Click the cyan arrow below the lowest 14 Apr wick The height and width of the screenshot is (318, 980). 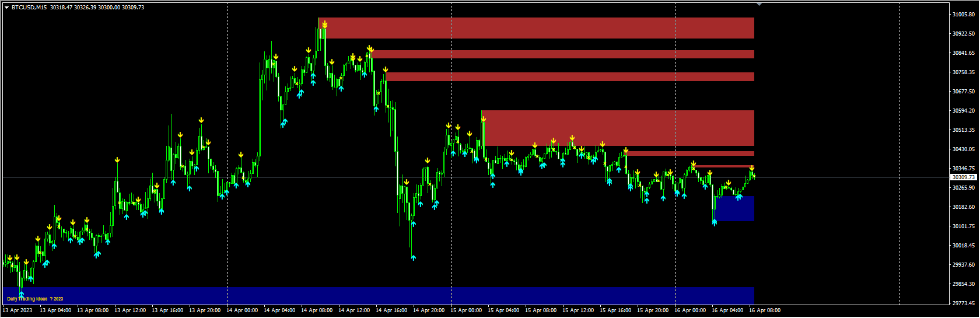point(413,257)
